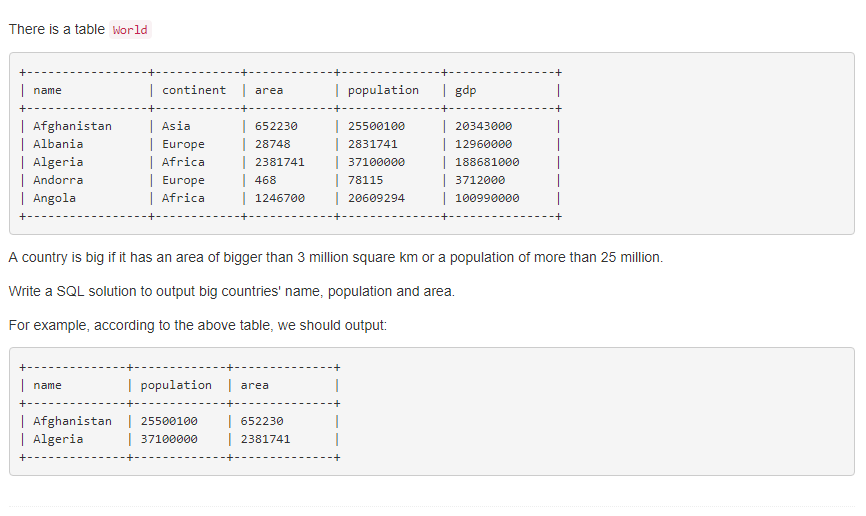
Task: Click the Asia continent cell
Action: 176,126
